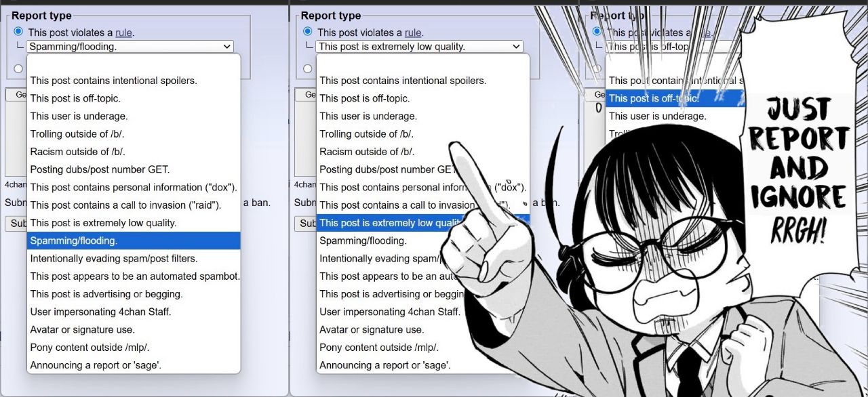Pick 'Avatar or signature use.' in left window

pos(134,329)
